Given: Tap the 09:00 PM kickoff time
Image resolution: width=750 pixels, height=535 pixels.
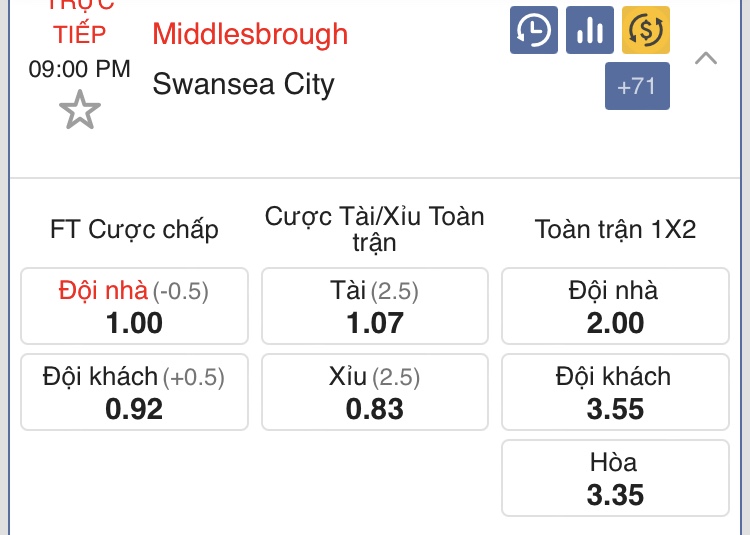Looking at the screenshot, I should 79,69.
